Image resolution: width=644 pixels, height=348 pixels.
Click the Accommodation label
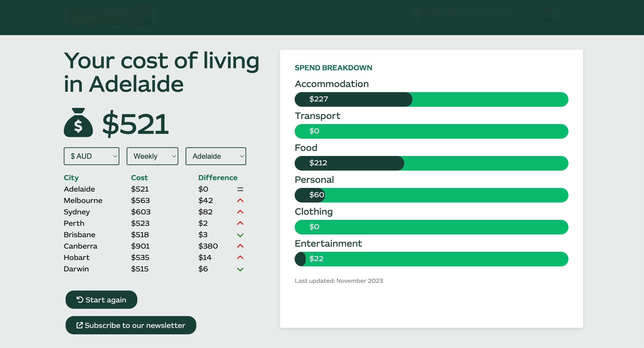pos(332,84)
